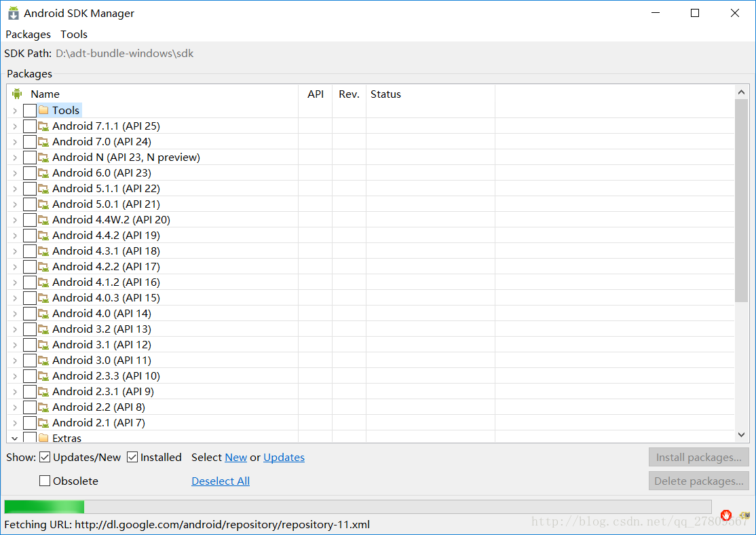Select New packages link

(x=235, y=458)
